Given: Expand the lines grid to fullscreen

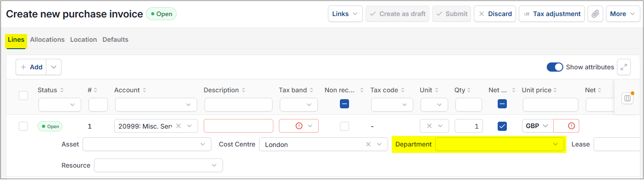Looking at the screenshot, I should point(623,67).
